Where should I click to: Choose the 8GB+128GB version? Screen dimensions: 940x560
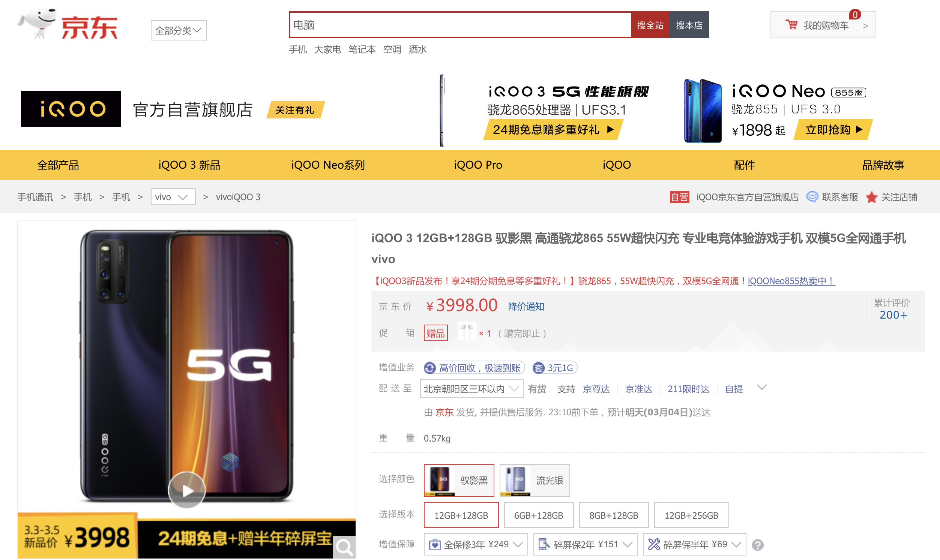click(613, 515)
